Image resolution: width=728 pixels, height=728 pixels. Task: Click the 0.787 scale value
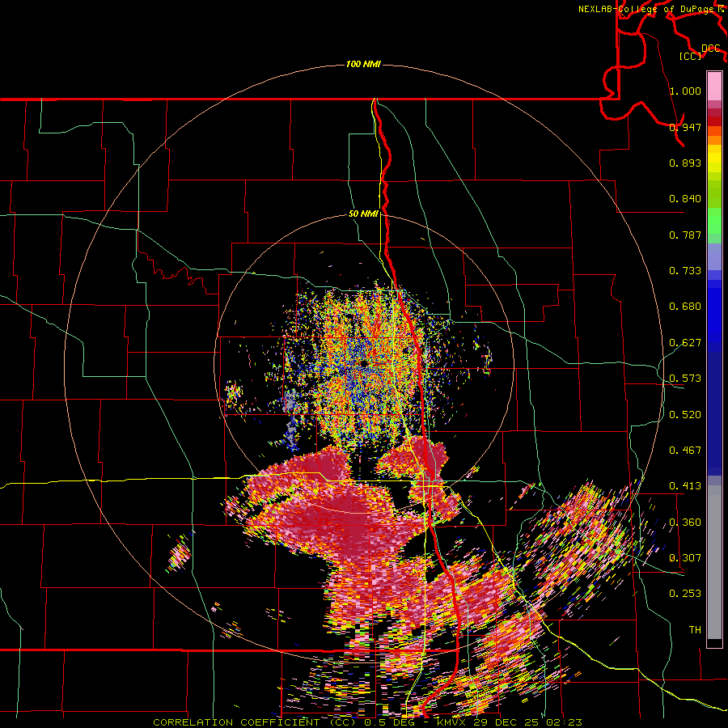(685, 235)
